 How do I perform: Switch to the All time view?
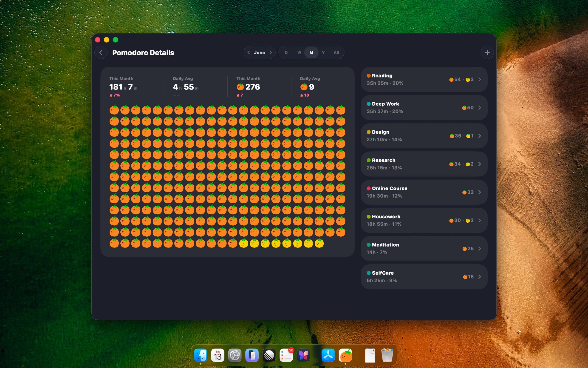336,53
